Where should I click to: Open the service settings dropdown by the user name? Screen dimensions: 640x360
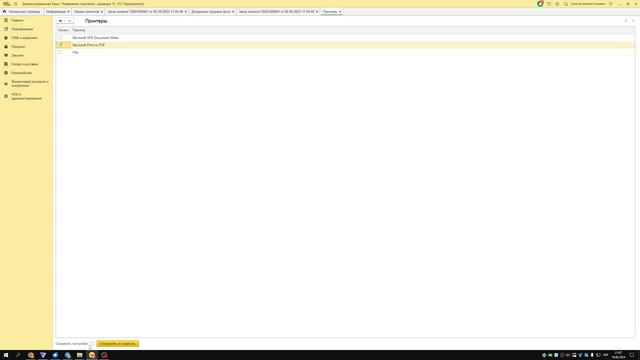pos(611,4)
